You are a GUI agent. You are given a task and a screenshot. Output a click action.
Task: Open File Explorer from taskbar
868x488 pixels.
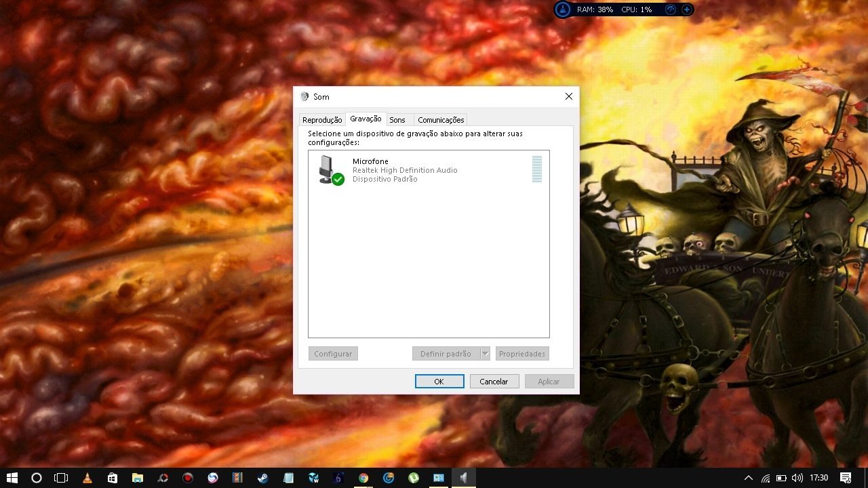(x=137, y=478)
